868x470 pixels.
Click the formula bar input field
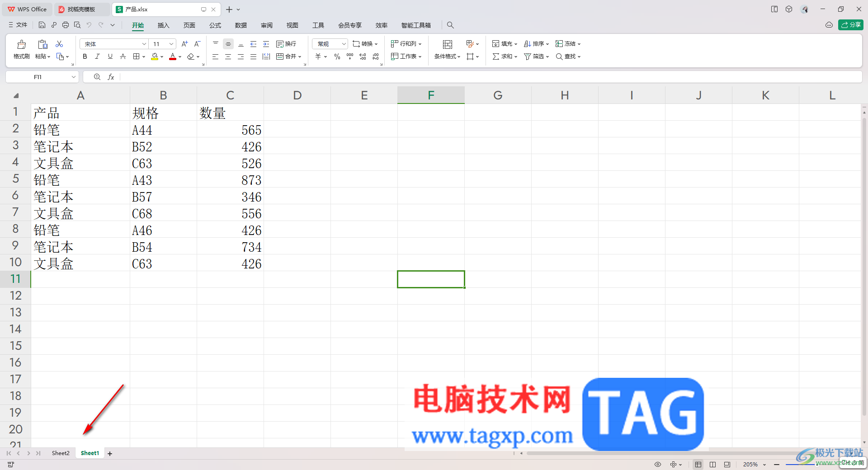(491, 77)
